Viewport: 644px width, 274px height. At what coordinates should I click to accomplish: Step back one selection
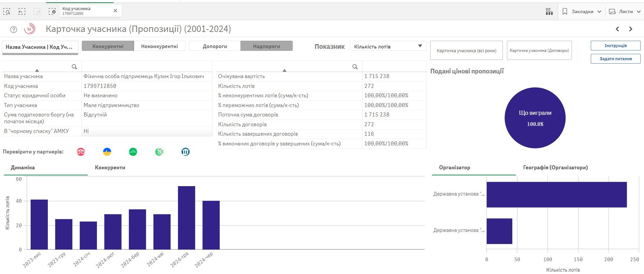[x=22, y=11]
